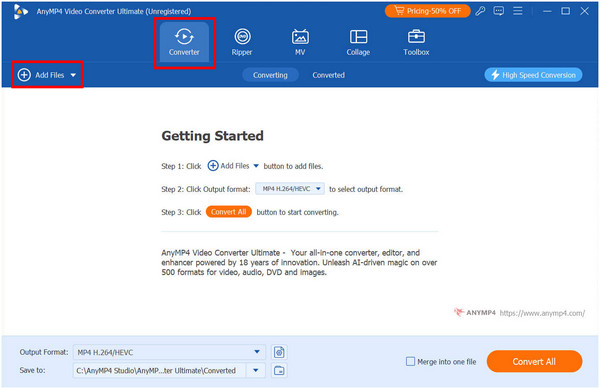Minimize the AnyMP4 window

tap(547, 11)
